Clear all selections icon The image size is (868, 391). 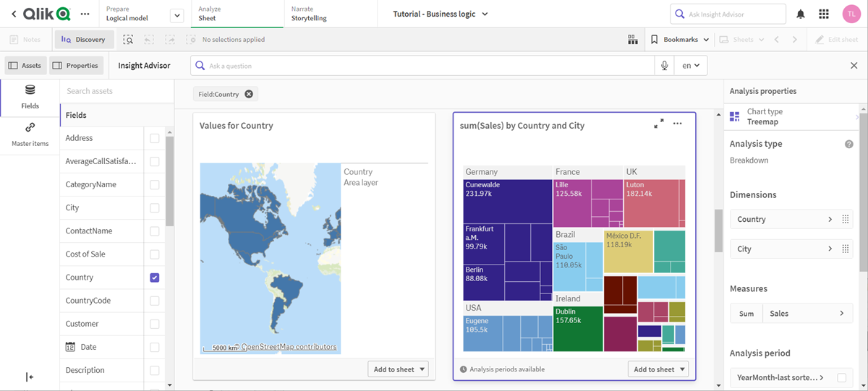tap(191, 40)
